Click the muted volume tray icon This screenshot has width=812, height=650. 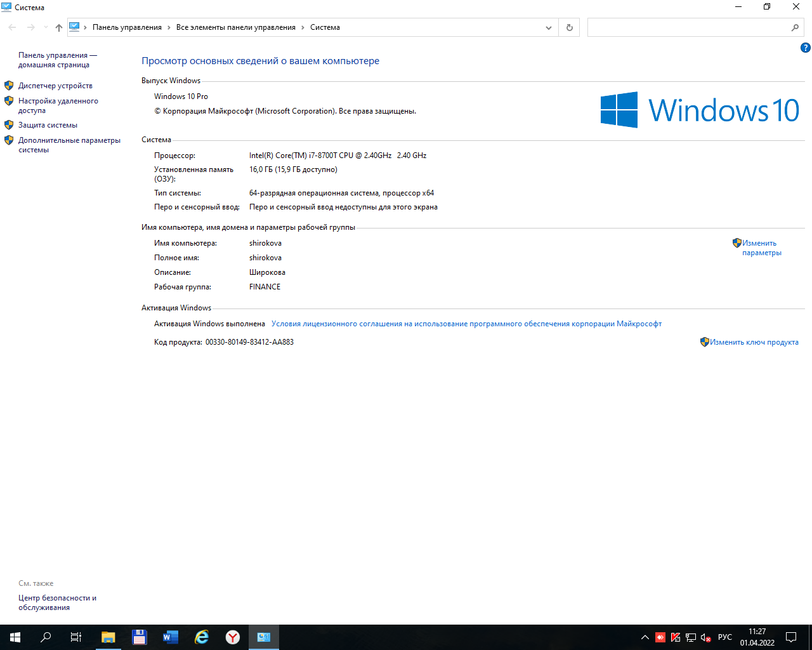click(x=706, y=637)
